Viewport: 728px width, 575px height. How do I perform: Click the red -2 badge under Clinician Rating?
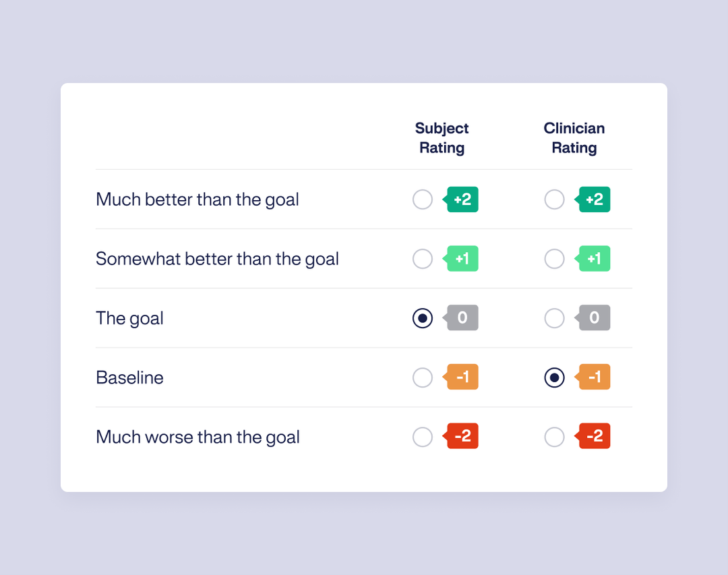[593, 437]
